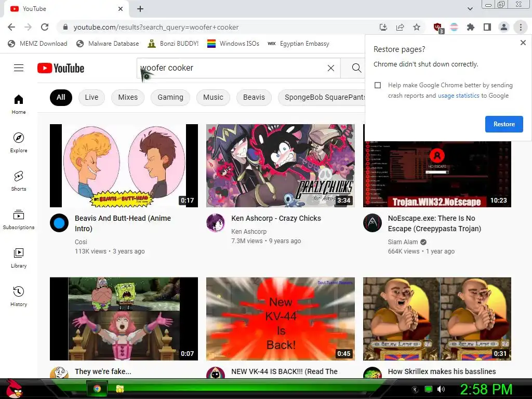The width and height of the screenshot is (532, 399).
Task: Open a new tab with the plus button
Action: 140,9
